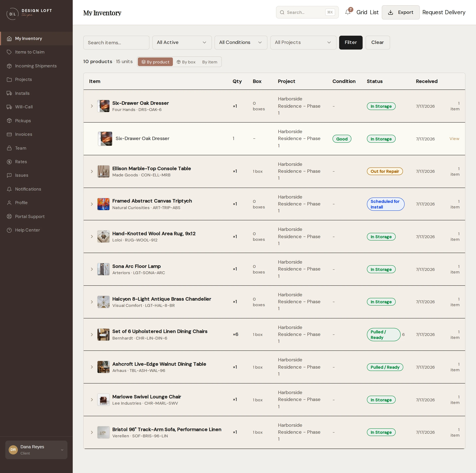Viewport: 476px width, 473px height.
Task: Click Incoming Shipments box icon
Action: (9, 66)
